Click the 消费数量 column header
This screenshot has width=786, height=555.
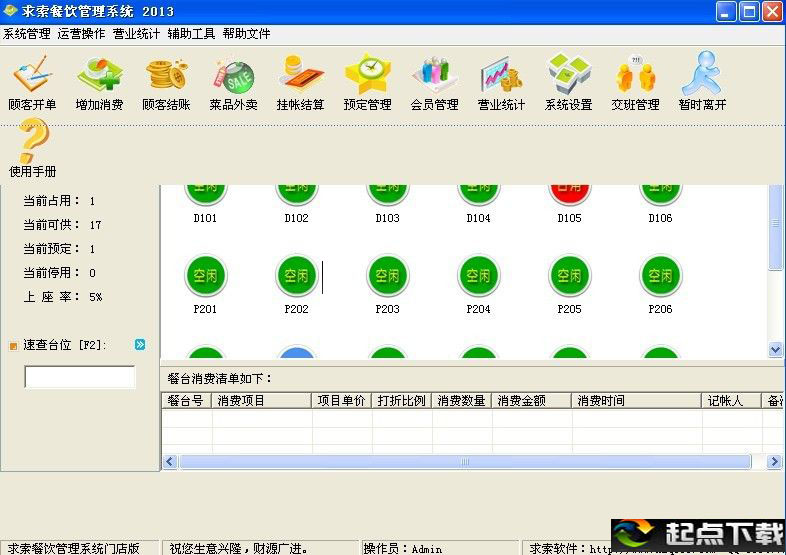462,401
